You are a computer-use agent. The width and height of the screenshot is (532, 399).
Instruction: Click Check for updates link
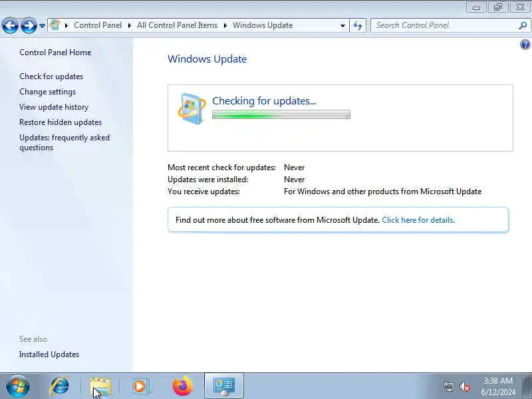pos(51,76)
